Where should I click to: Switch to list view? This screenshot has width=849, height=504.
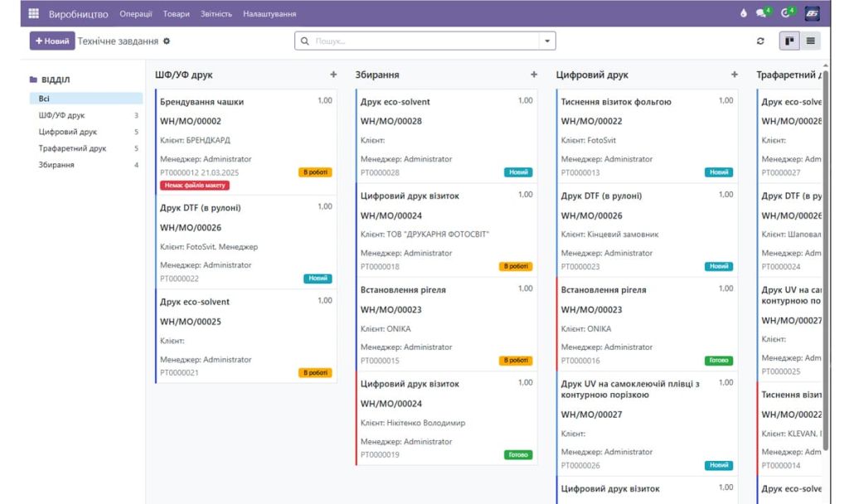(810, 41)
